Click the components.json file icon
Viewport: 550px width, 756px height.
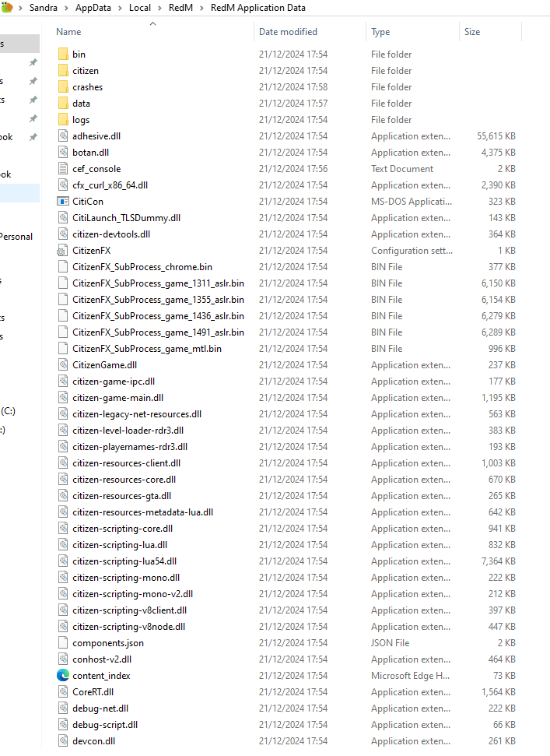(63, 642)
